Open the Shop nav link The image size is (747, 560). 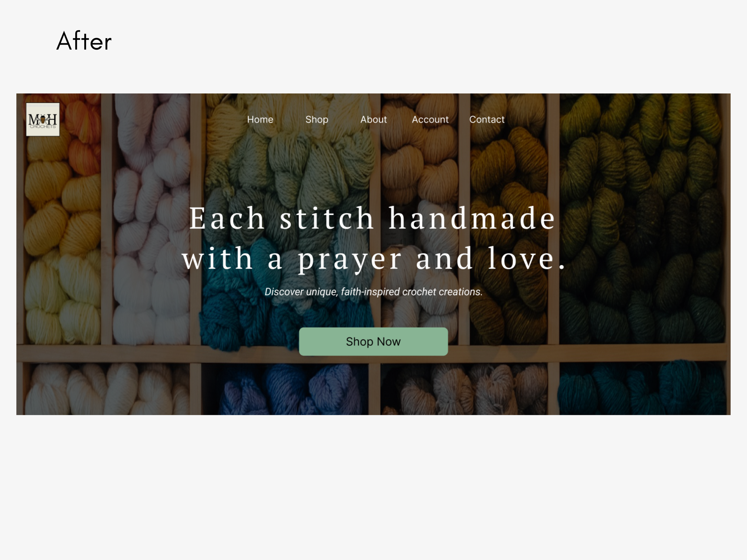317,119
